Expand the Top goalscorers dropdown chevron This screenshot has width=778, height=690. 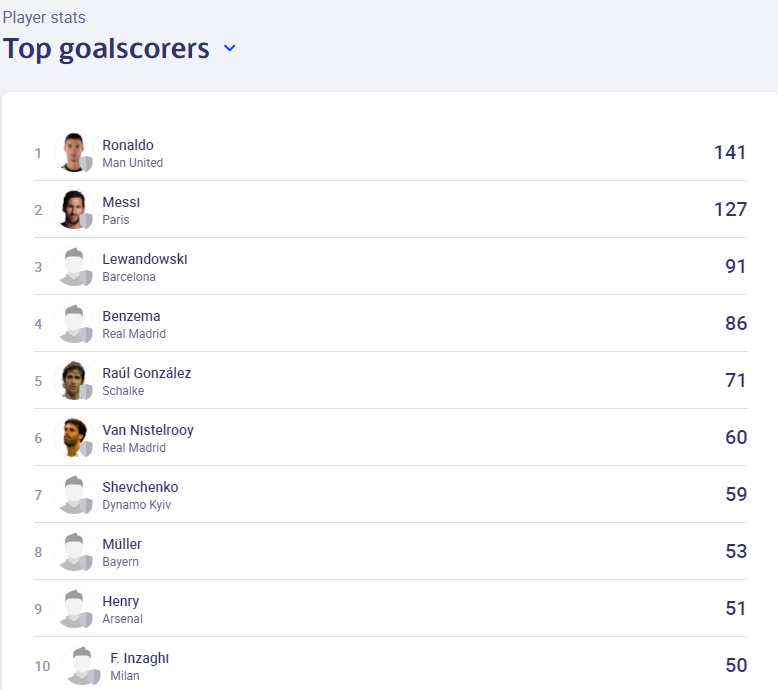coord(230,48)
